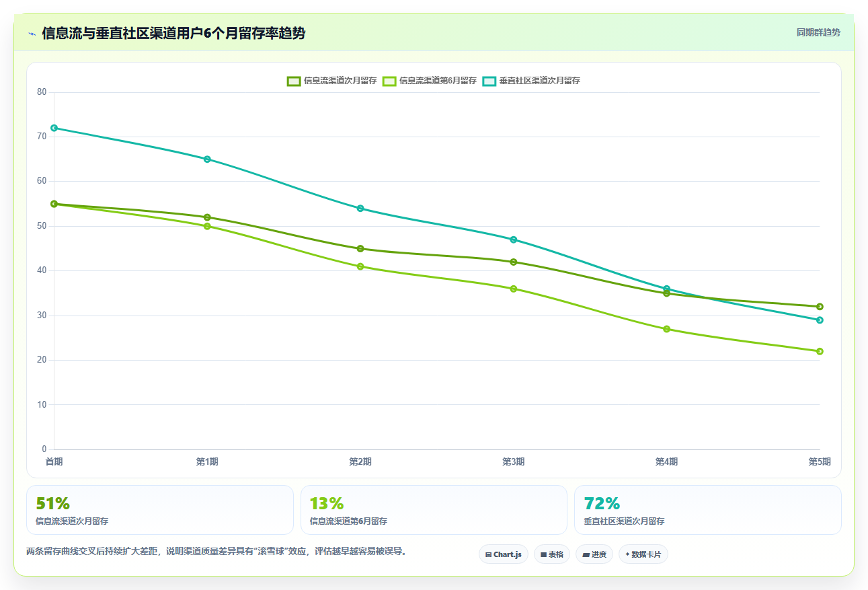
Task: Click x-axis label 第2期
Action: pos(360,462)
